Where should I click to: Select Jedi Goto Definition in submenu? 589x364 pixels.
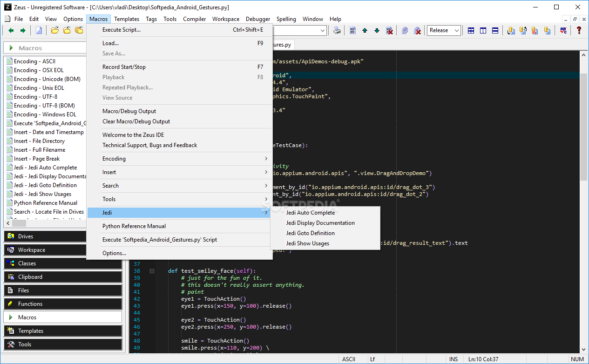pos(325,233)
